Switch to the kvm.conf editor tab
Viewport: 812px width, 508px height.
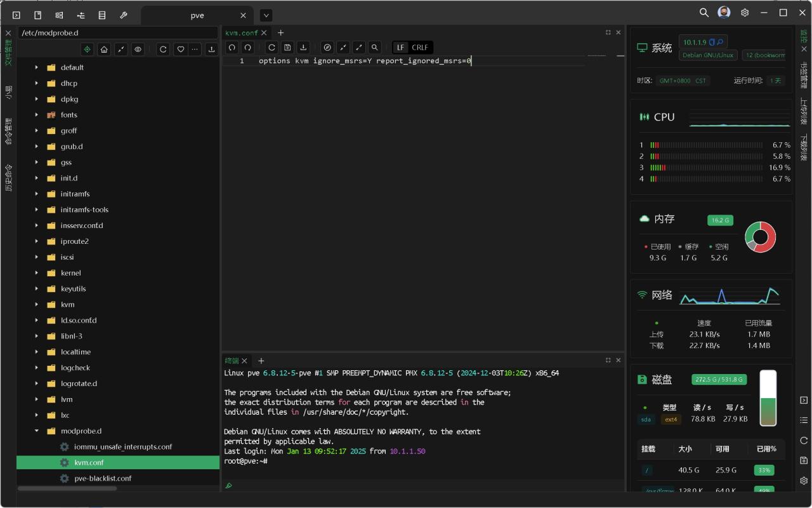point(241,33)
